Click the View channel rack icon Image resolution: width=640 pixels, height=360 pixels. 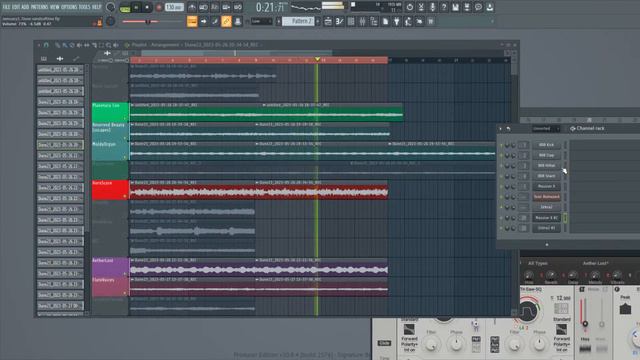click(x=351, y=21)
